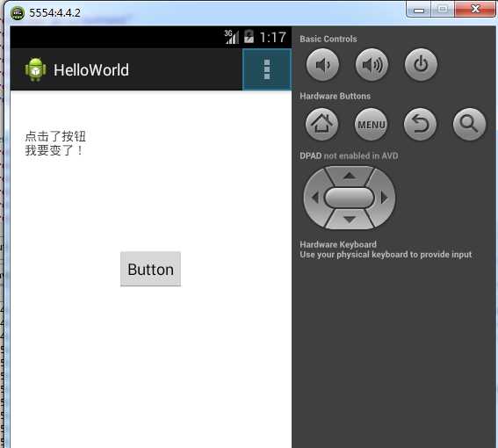Click the text 我要变了！

[x=54, y=150]
